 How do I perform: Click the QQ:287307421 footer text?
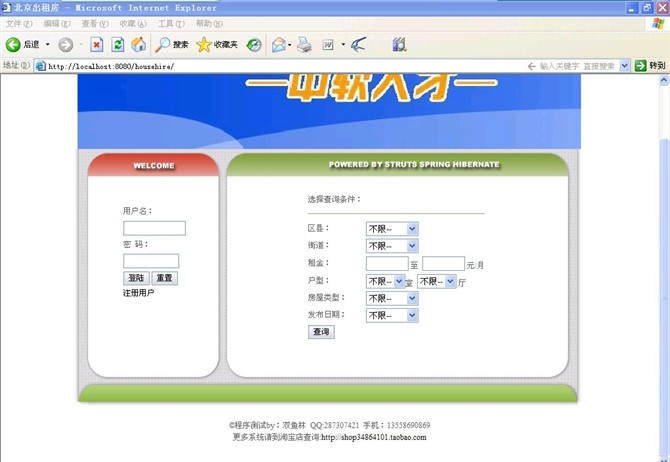coord(334,425)
